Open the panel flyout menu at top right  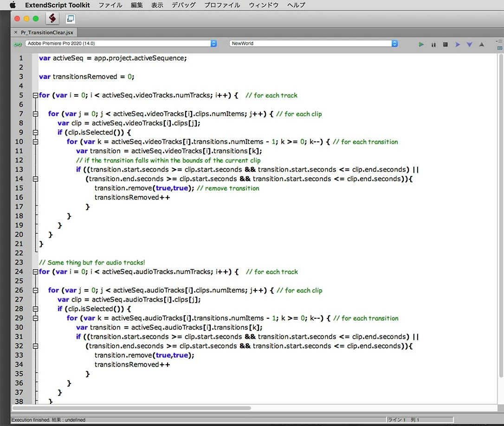(x=499, y=41)
